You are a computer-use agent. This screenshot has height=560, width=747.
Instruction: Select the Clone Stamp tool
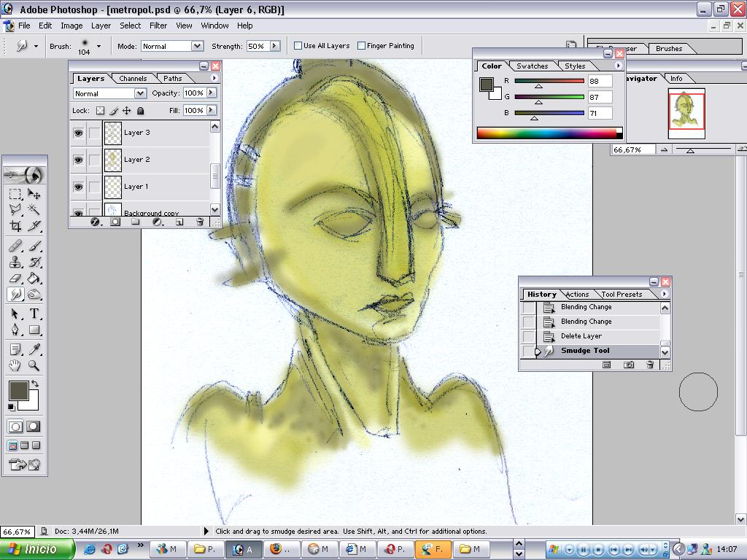pos(15,262)
